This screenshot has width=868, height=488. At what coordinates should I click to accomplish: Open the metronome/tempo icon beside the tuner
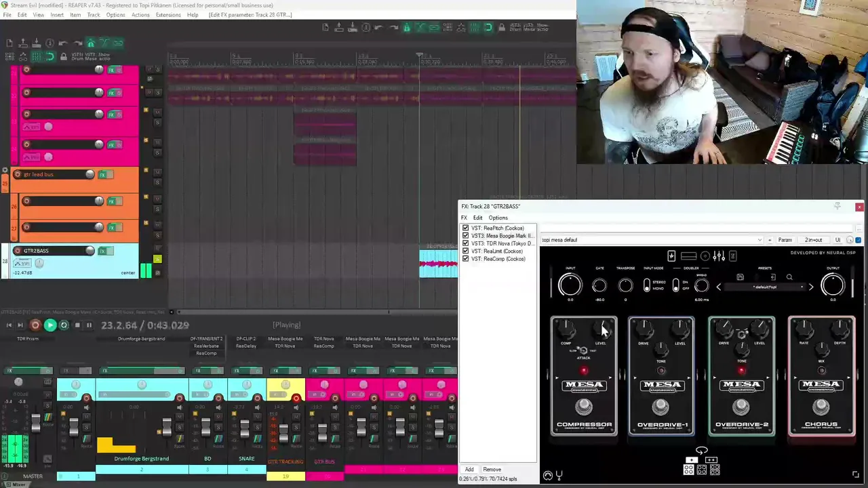pos(548,476)
